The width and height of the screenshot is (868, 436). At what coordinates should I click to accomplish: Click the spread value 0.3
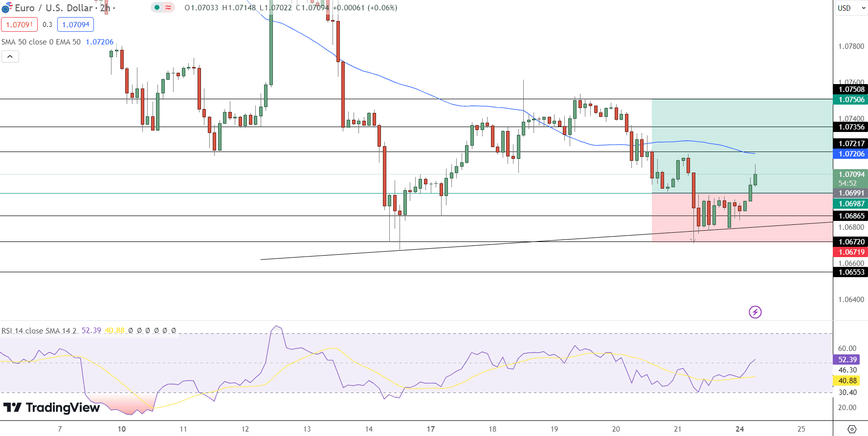coord(47,24)
